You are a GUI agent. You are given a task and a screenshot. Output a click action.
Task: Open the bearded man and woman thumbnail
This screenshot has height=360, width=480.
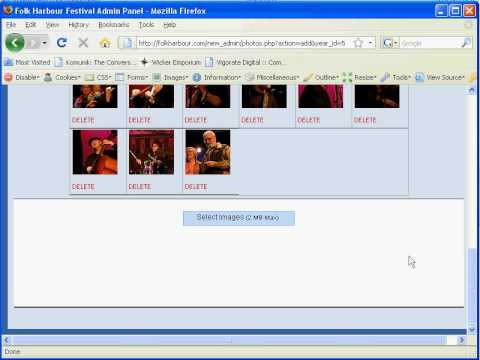pyautogui.click(x=208, y=152)
